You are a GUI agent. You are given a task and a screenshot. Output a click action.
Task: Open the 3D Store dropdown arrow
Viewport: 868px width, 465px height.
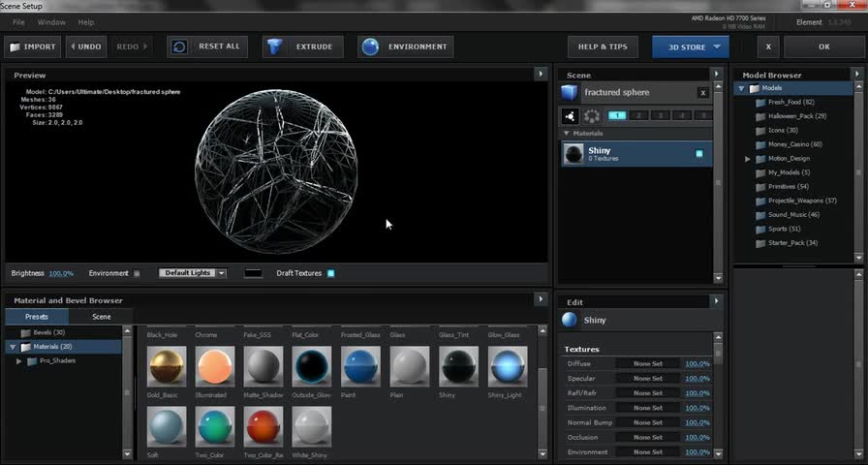coord(717,47)
